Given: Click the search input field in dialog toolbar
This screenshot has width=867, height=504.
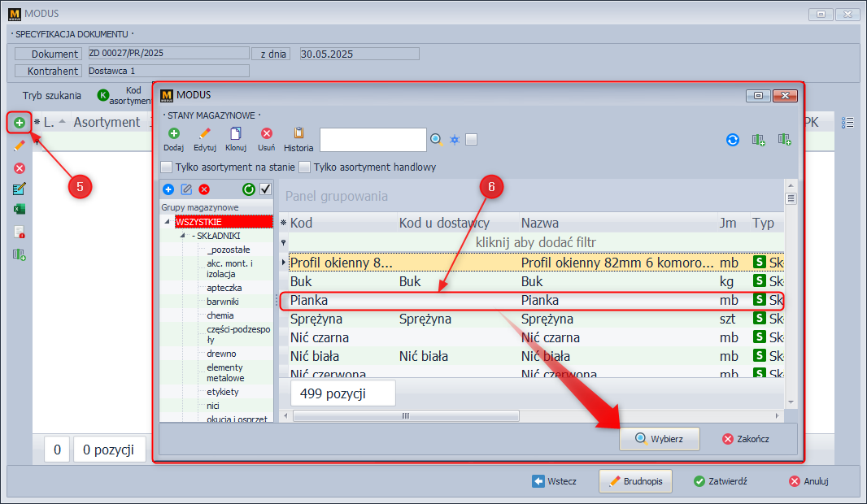Looking at the screenshot, I should point(373,140).
